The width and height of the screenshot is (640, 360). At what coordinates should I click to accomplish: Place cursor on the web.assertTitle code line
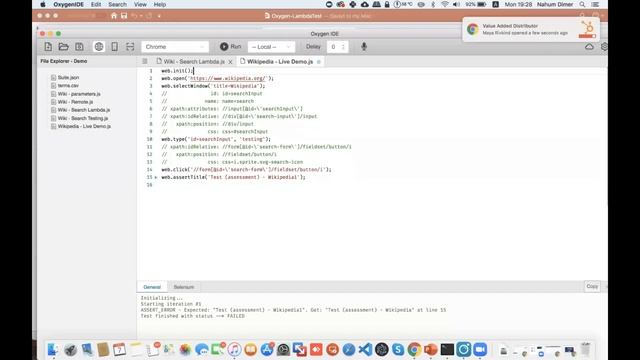pyautogui.click(x=233, y=177)
